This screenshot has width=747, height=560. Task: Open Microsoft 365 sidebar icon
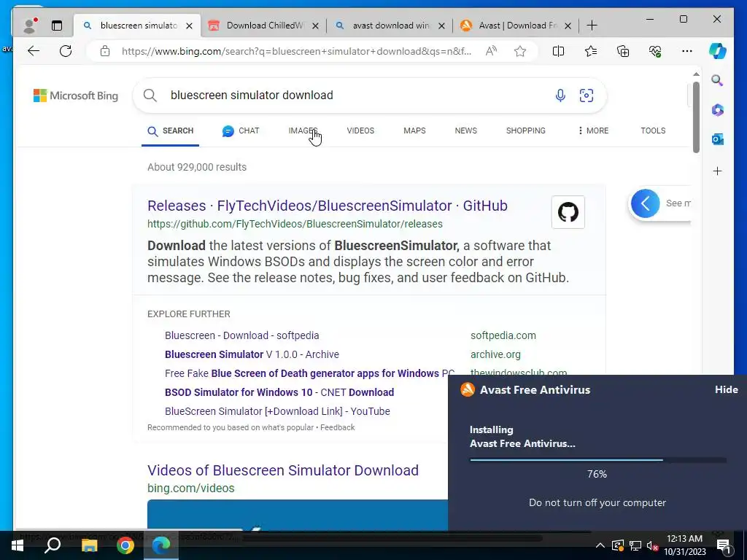[x=718, y=110]
